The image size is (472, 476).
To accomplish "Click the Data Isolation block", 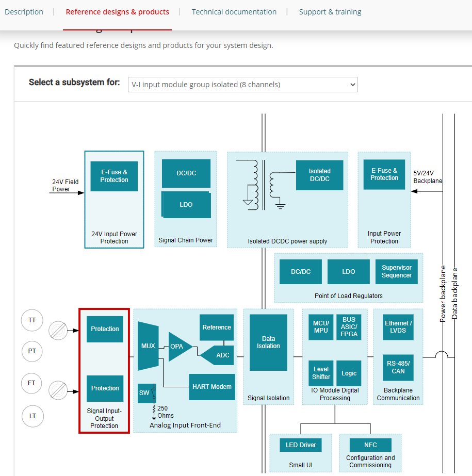I will click(x=268, y=342).
